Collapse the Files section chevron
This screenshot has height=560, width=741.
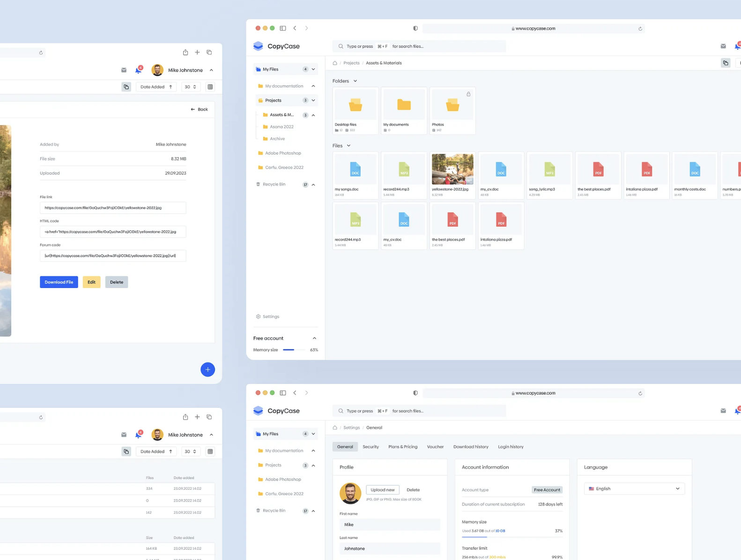tap(348, 146)
